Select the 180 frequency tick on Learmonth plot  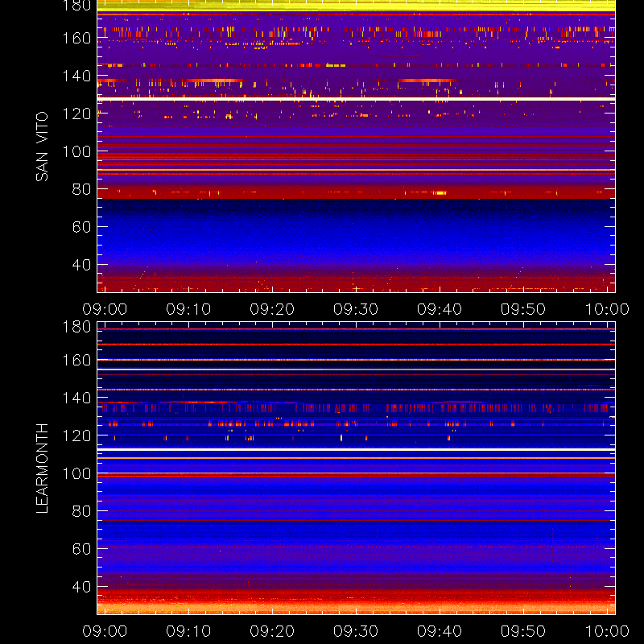point(76,327)
